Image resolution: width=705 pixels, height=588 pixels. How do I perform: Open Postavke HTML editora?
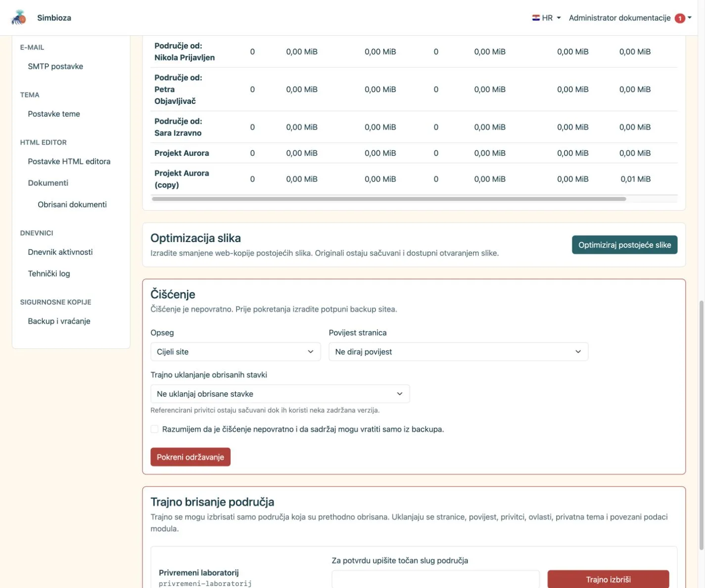point(69,161)
